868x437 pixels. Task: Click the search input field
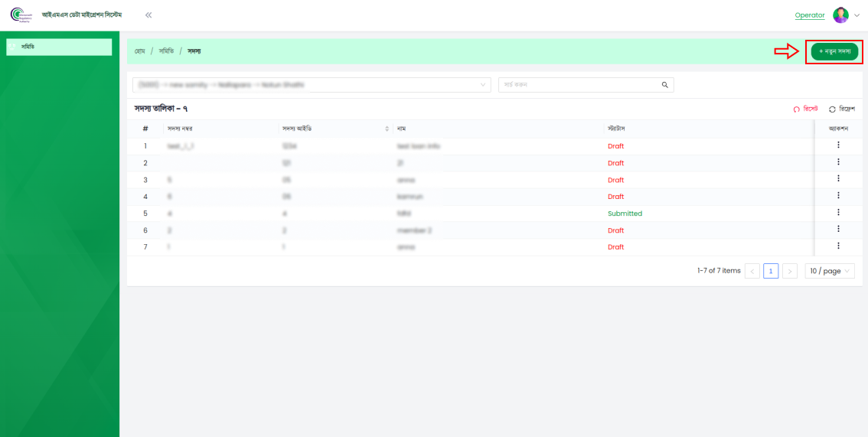point(578,85)
